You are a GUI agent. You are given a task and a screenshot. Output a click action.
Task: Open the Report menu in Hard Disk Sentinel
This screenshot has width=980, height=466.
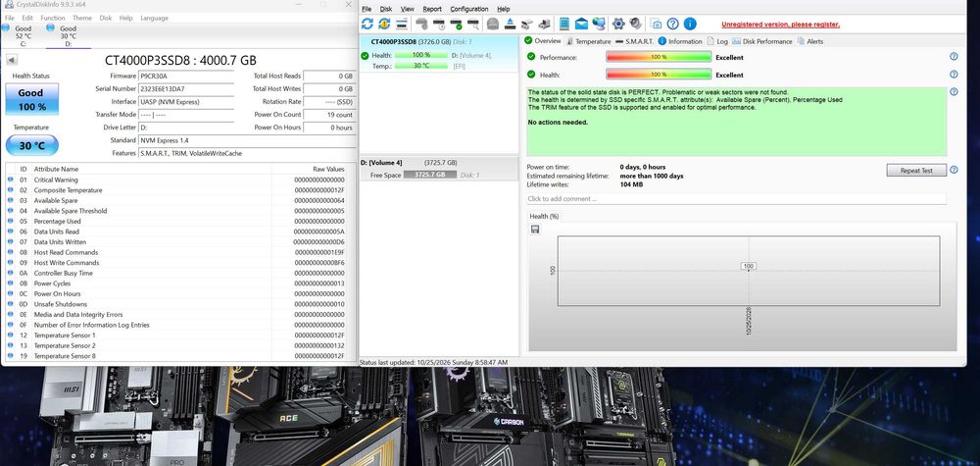click(x=432, y=9)
